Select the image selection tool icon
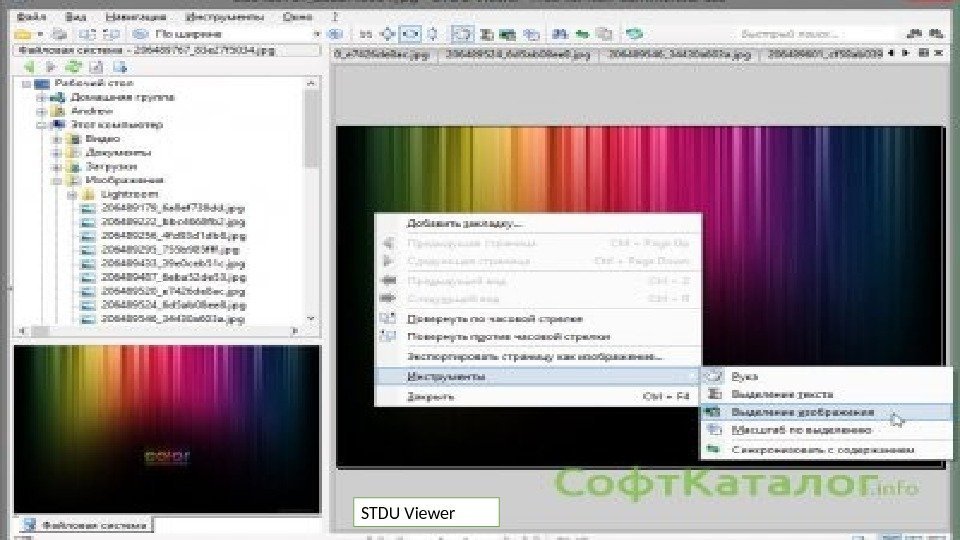The width and height of the screenshot is (960, 540). coord(508,34)
